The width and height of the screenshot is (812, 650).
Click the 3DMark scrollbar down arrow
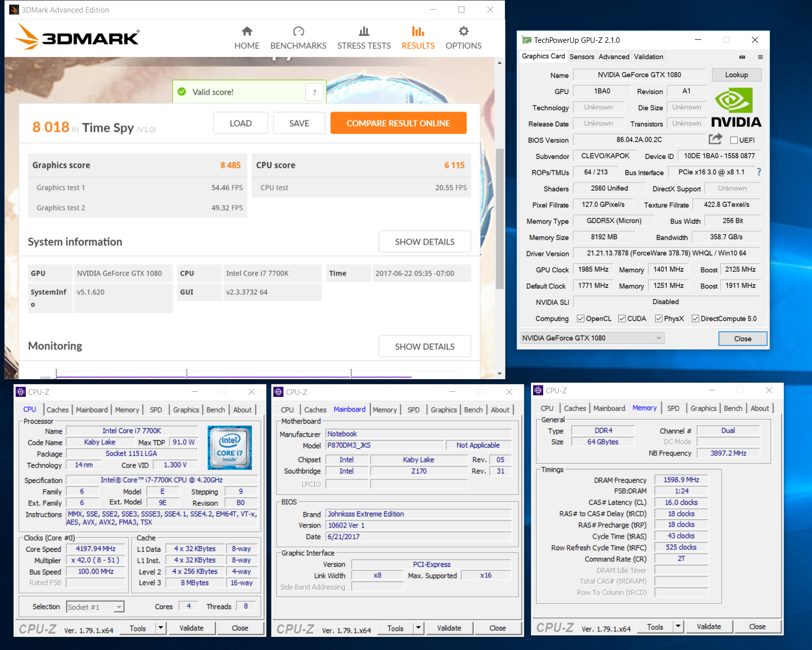point(500,374)
